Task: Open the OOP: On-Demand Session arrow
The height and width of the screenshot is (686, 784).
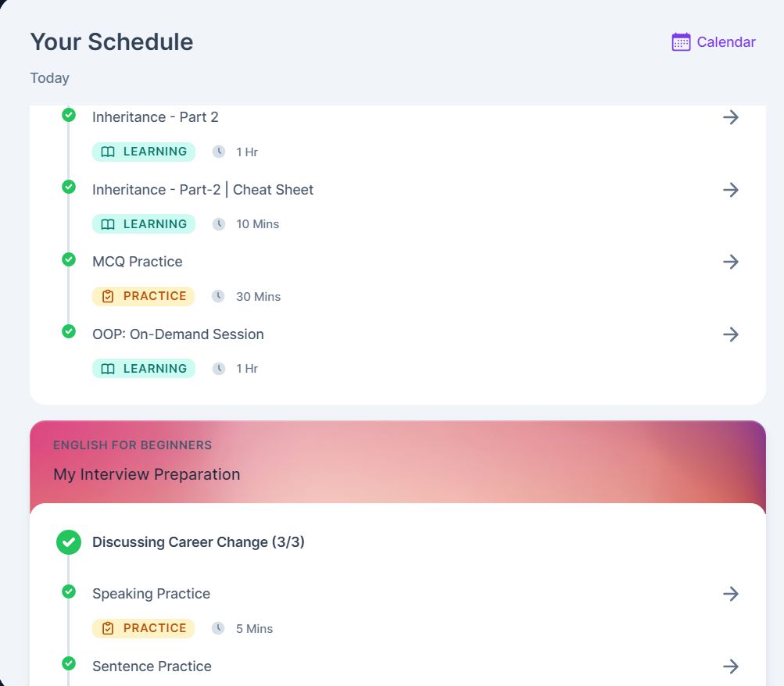Action: [x=731, y=334]
